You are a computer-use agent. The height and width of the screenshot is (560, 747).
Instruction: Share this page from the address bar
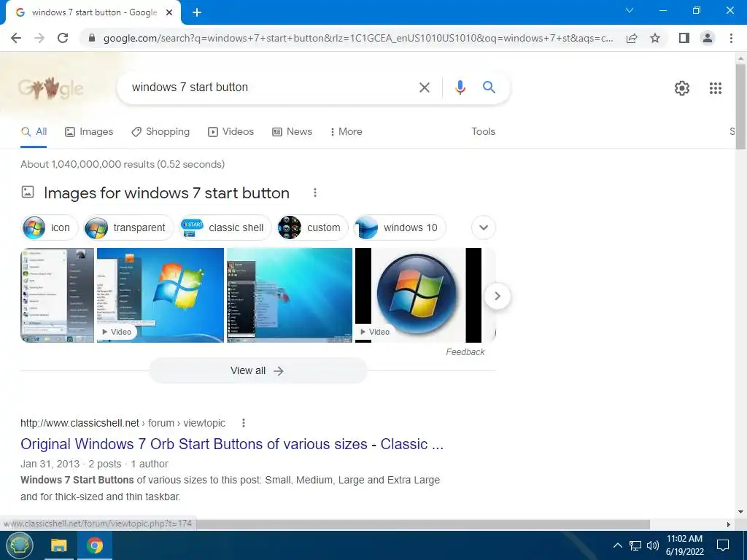point(632,38)
